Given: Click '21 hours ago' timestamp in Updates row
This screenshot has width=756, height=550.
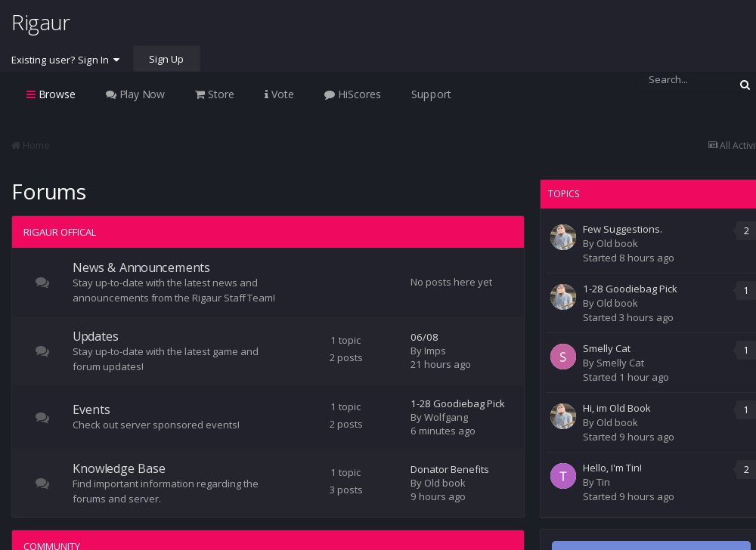Looking at the screenshot, I should coord(440,365).
